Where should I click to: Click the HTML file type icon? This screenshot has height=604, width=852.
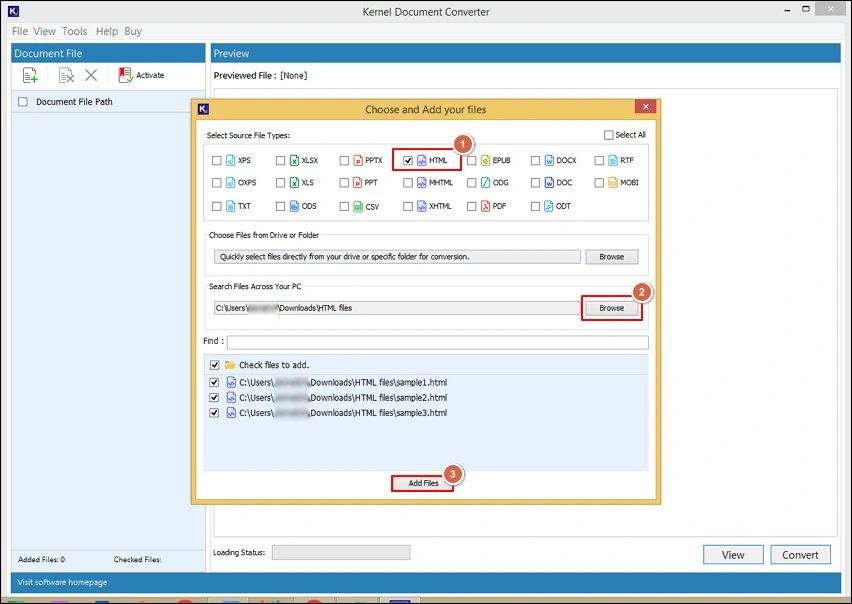(422, 160)
